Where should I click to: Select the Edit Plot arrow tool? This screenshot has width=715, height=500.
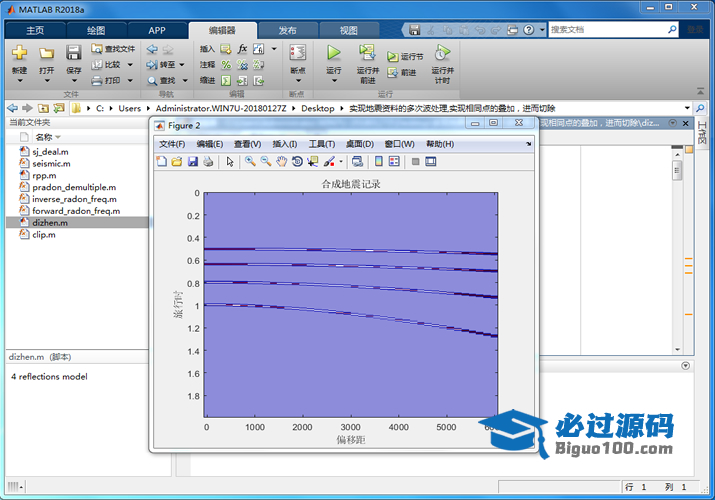[230, 161]
